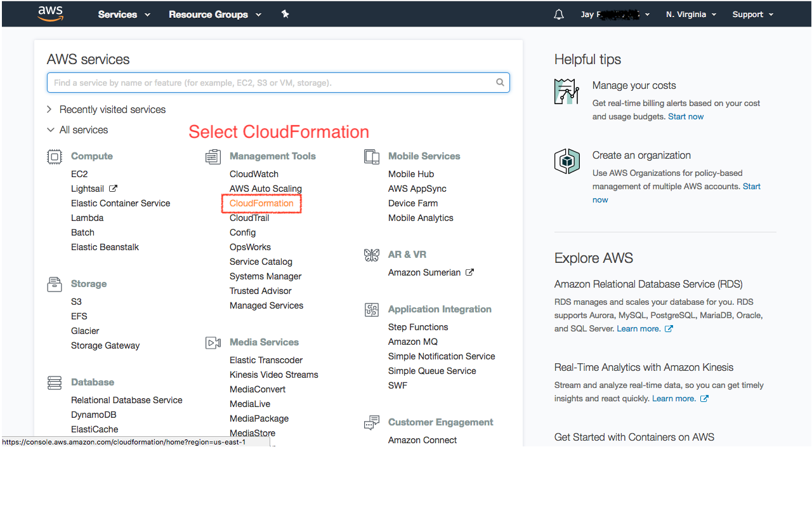Open Elastic Transcoder service

pyautogui.click(x=266, y=360)
